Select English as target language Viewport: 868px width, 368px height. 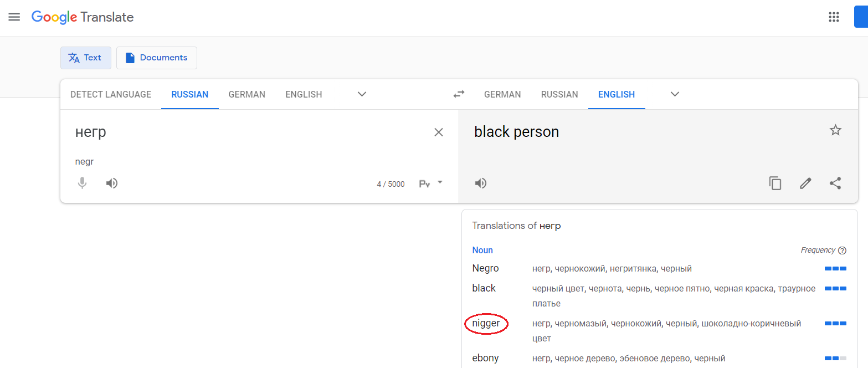point(617,94)
